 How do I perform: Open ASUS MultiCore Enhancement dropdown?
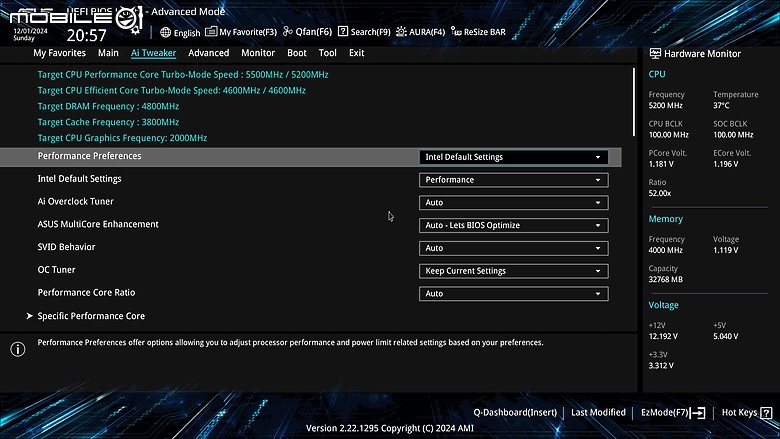(513, 225)
